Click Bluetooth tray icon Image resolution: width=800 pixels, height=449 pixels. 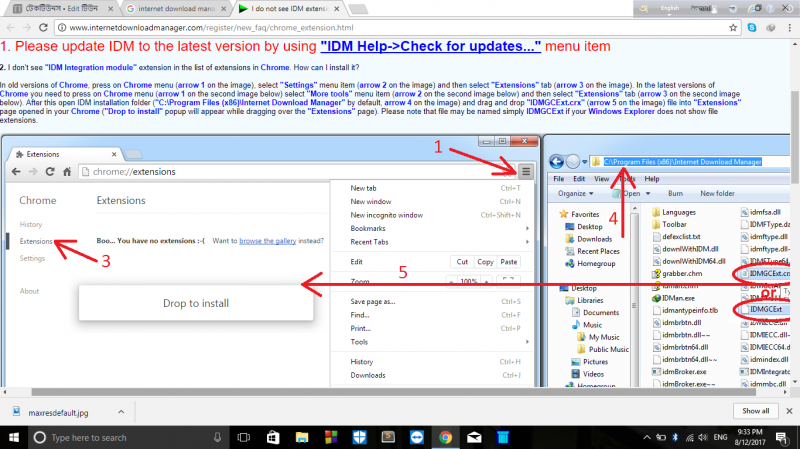click(x=675, y=437)
